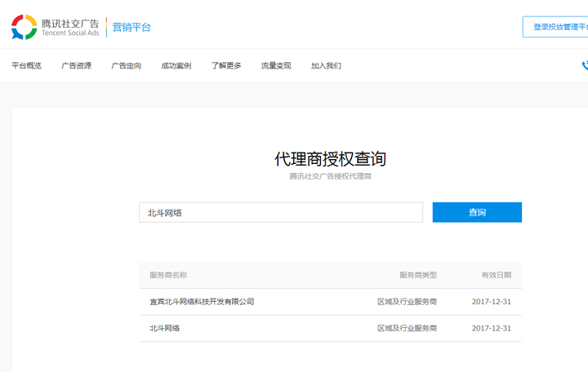
Task: Click the 有效日期 column header
Action: (x=496, y=276)
